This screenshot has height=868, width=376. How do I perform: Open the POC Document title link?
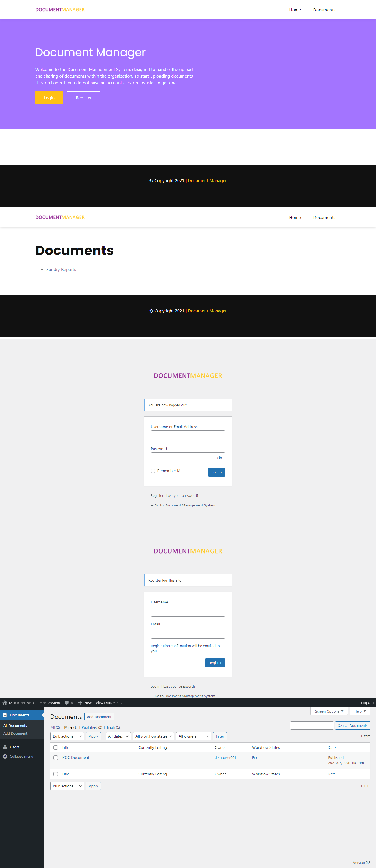pyautogui.click(x=76, y=757)
